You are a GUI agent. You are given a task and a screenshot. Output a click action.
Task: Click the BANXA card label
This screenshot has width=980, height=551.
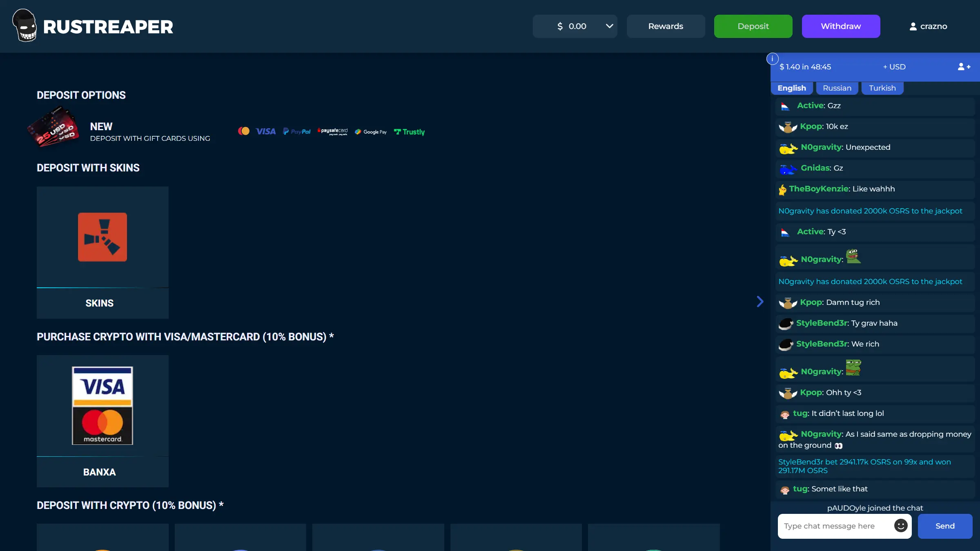click(99, 472)
